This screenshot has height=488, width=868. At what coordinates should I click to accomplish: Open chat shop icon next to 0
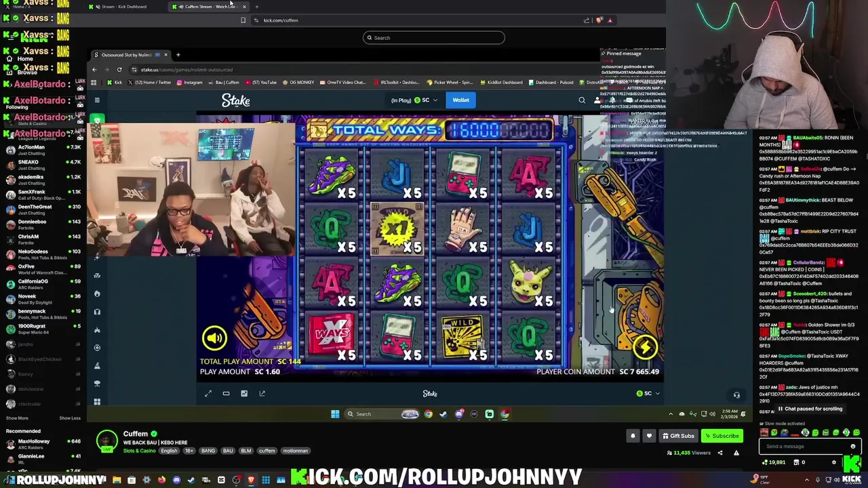pyautogui.click(x=796, y=462)
